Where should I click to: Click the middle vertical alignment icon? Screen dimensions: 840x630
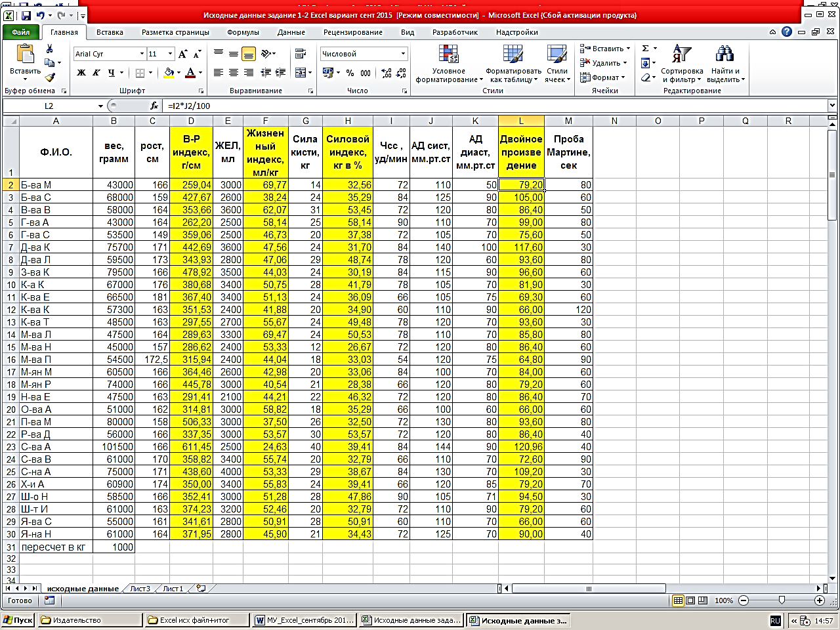coord(234,54)
